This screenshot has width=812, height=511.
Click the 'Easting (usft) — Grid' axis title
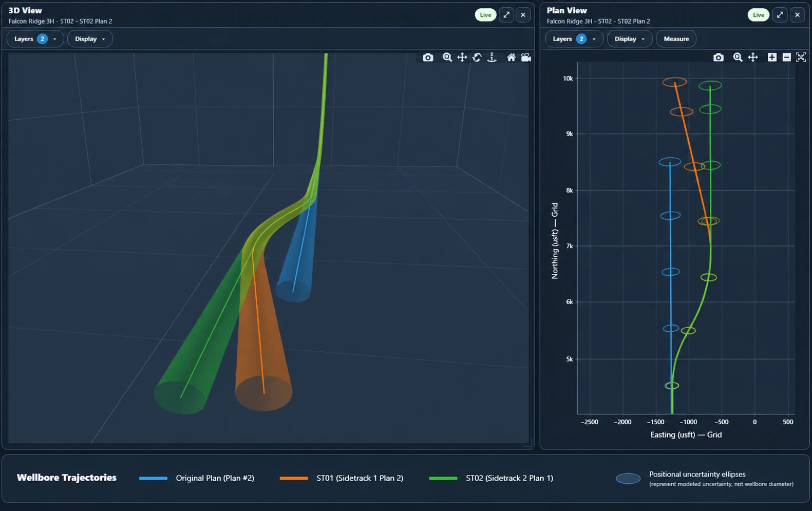pyautogui.click(x=686, y=434)
